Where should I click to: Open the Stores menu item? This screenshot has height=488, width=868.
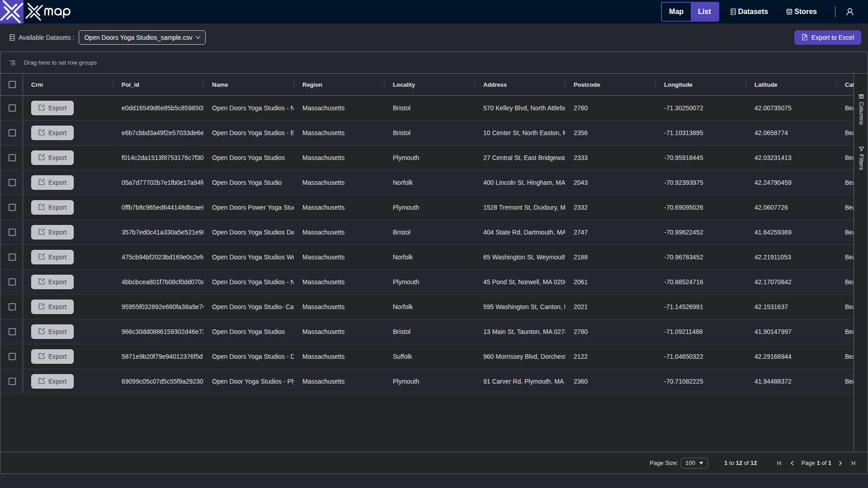[x=802, y=12]
